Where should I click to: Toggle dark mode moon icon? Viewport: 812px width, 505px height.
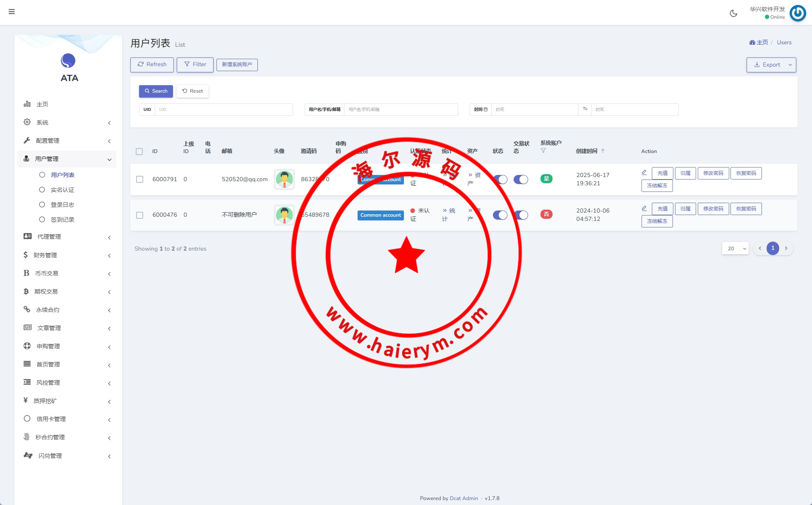click(x=733, y=13)
